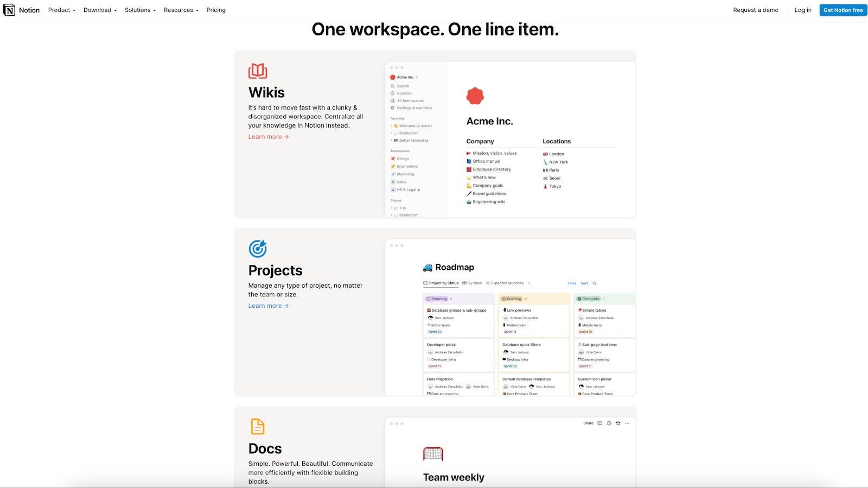Click the Engineering teamspace in sidebar
The height and width of the screenshot is (488, 868).
[404, 167]
